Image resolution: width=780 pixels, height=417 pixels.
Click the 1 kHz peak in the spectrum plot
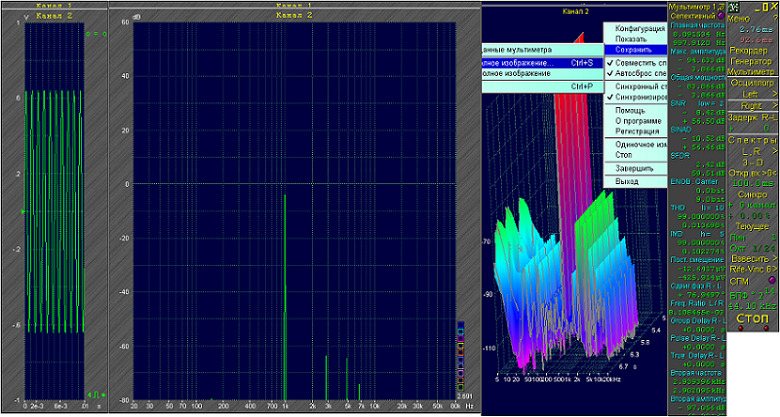[x=285, y=200]
